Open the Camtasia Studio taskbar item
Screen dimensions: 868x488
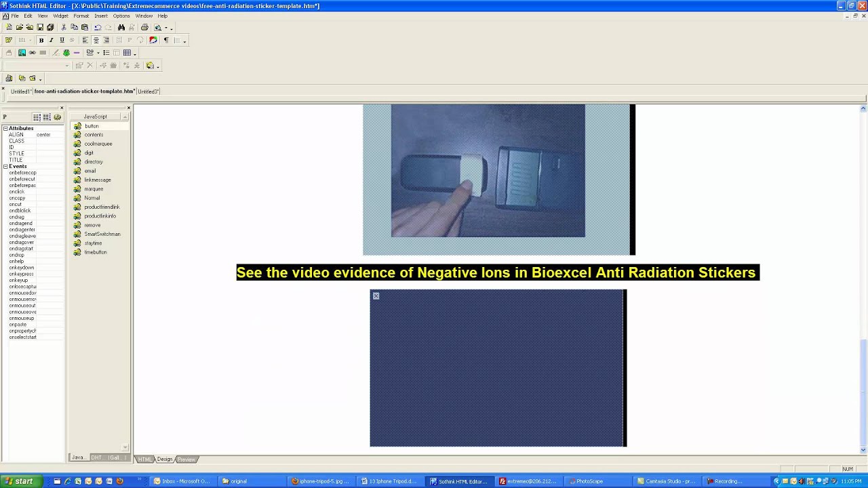coord(669,481)
